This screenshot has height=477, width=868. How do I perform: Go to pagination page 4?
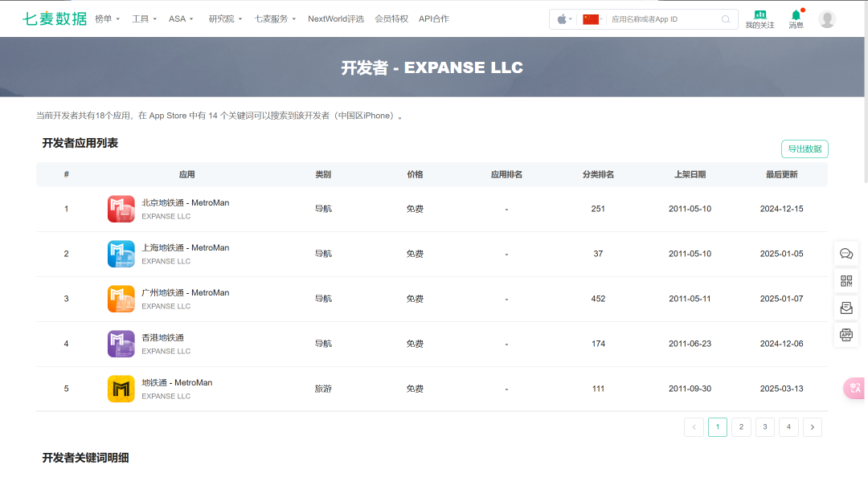pos(789,426)
